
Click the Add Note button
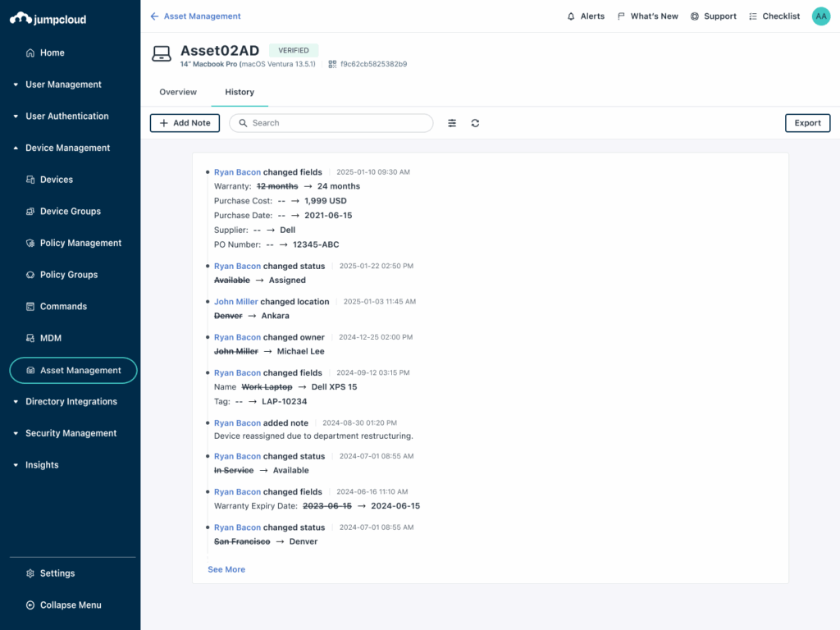pyautogui.click(x=185, y=123)
